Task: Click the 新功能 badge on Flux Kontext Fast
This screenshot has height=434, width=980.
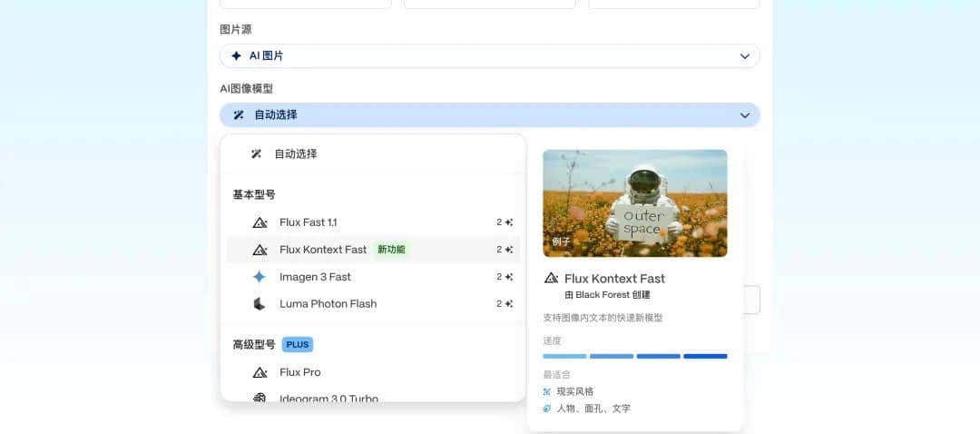Action: 391,250
